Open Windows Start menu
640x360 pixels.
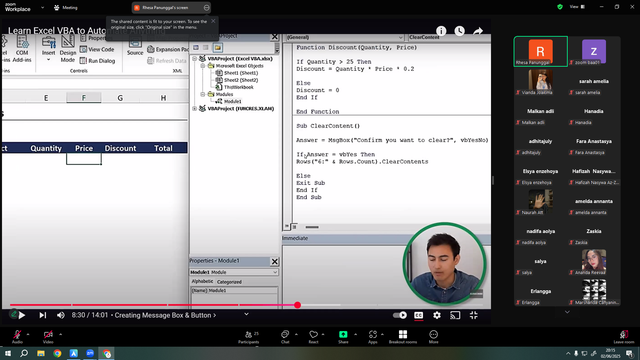(7, 353)
